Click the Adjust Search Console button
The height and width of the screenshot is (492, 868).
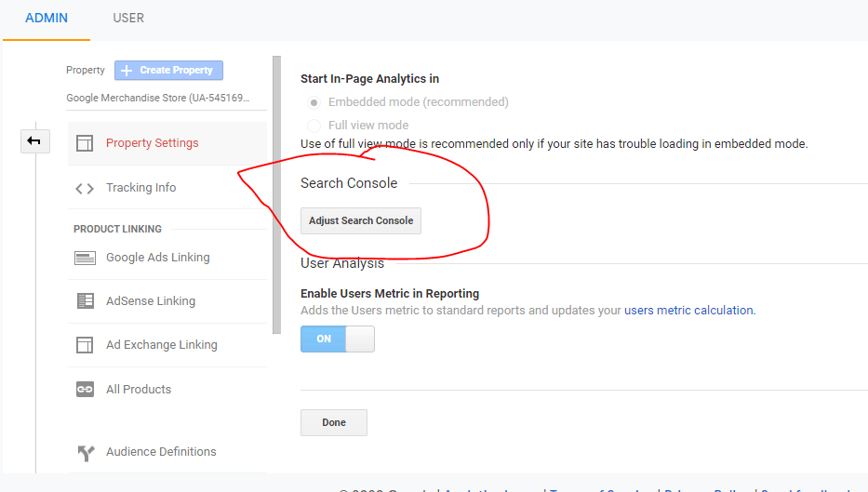click(361, 220)
